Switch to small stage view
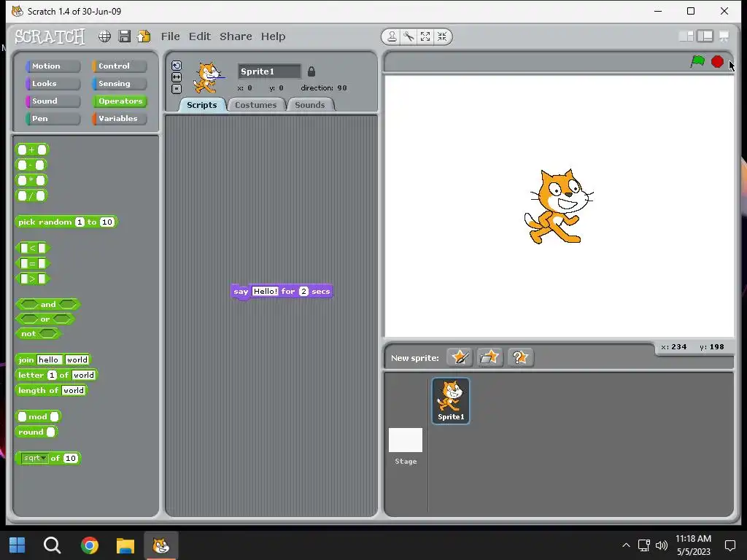 coord(686,36)
